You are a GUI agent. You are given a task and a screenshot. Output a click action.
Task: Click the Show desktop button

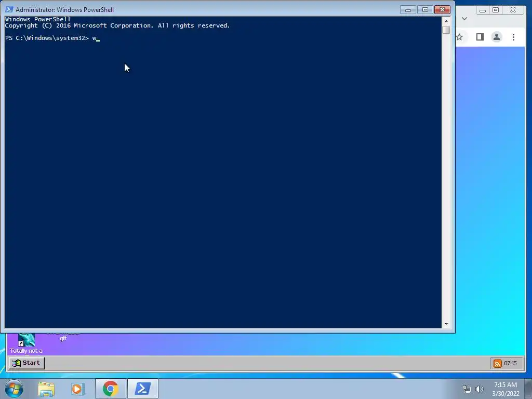tap(528, 389)
